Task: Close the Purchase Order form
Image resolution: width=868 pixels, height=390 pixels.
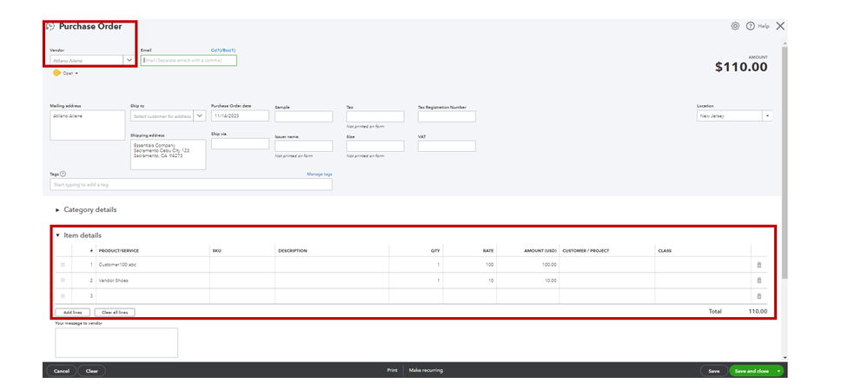Action: point(780,26)
